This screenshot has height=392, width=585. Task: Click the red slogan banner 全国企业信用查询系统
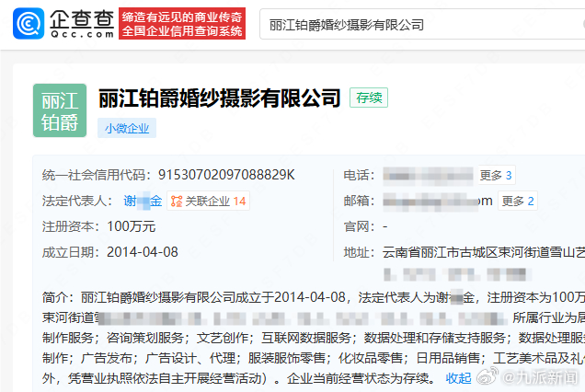182,24
